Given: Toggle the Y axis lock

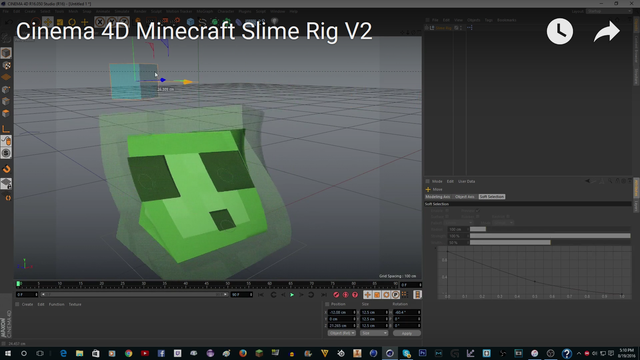Looking at the screenshot, I should (112, 22).
